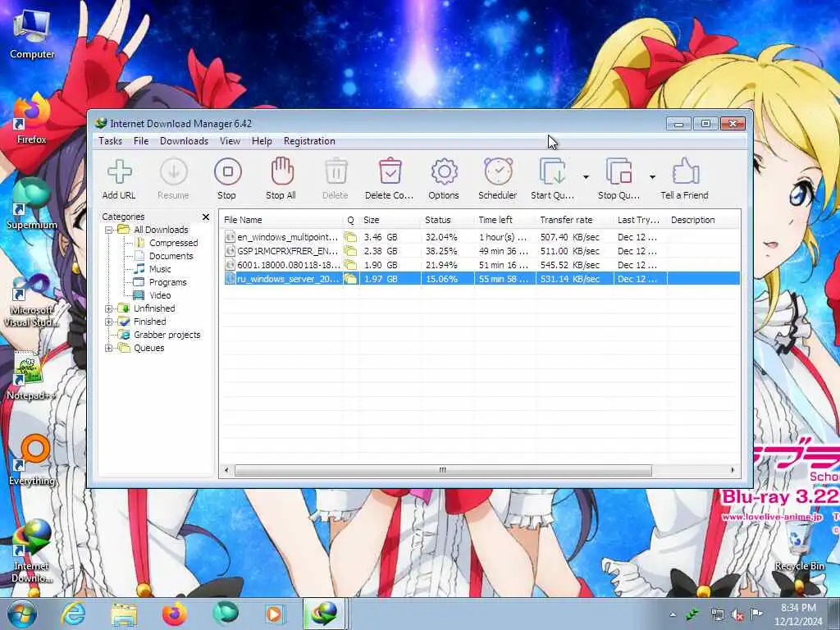Open the Registration menu

[x=309, y=141]
